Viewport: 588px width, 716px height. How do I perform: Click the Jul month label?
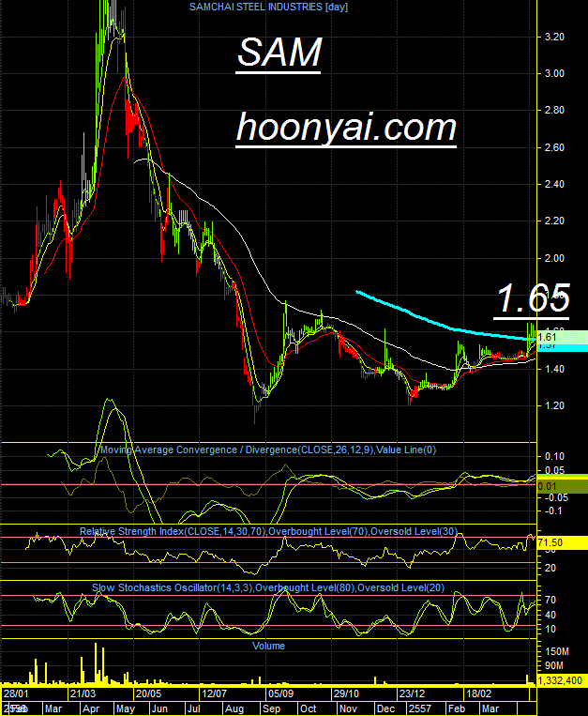pos(194,709)
